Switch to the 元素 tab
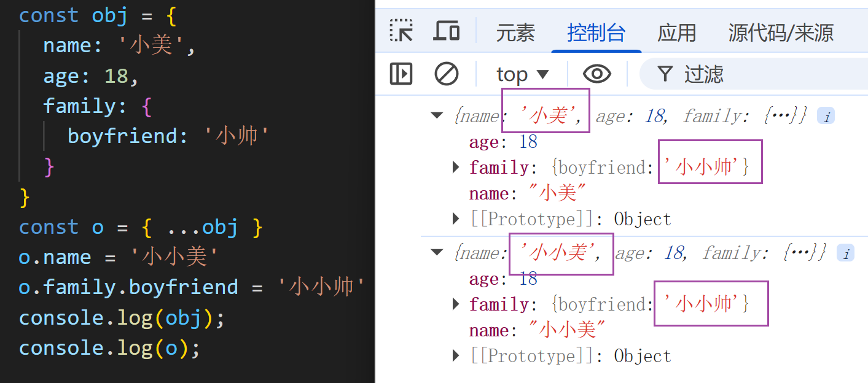This screenshot has height=383, width=868. click(x=515, y=32)
